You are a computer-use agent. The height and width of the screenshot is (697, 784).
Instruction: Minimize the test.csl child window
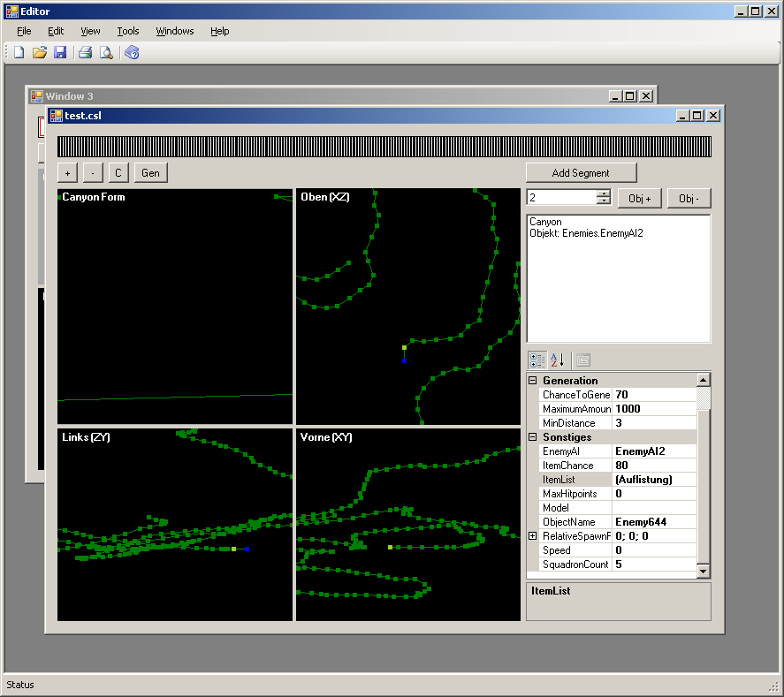(683, 116)
